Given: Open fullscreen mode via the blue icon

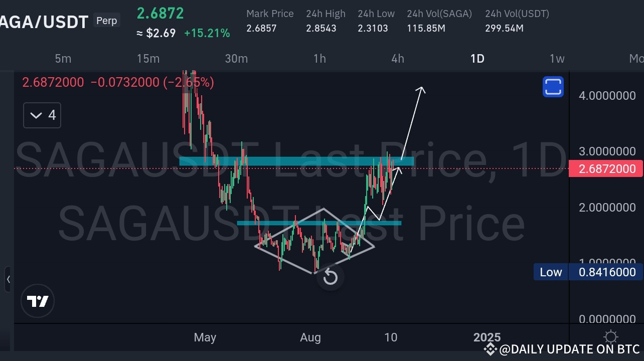Looking at the screenshot, I should point(553,86).
